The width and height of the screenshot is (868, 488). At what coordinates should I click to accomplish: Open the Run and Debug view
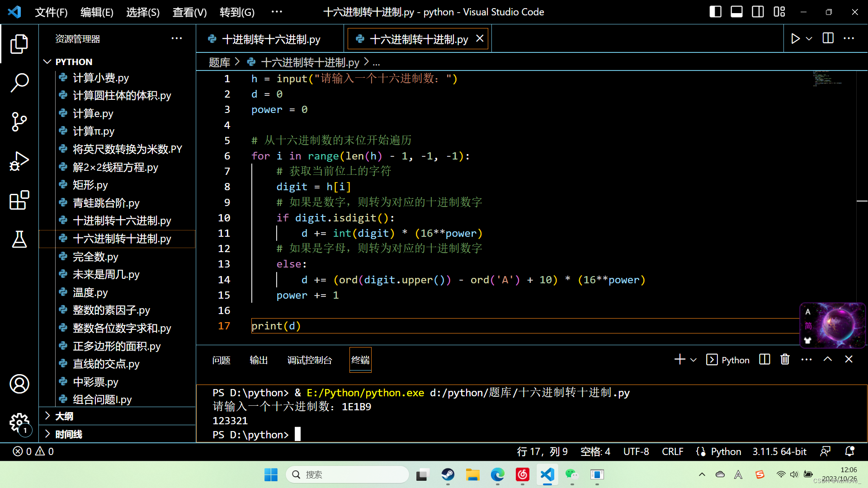point(19,161)
